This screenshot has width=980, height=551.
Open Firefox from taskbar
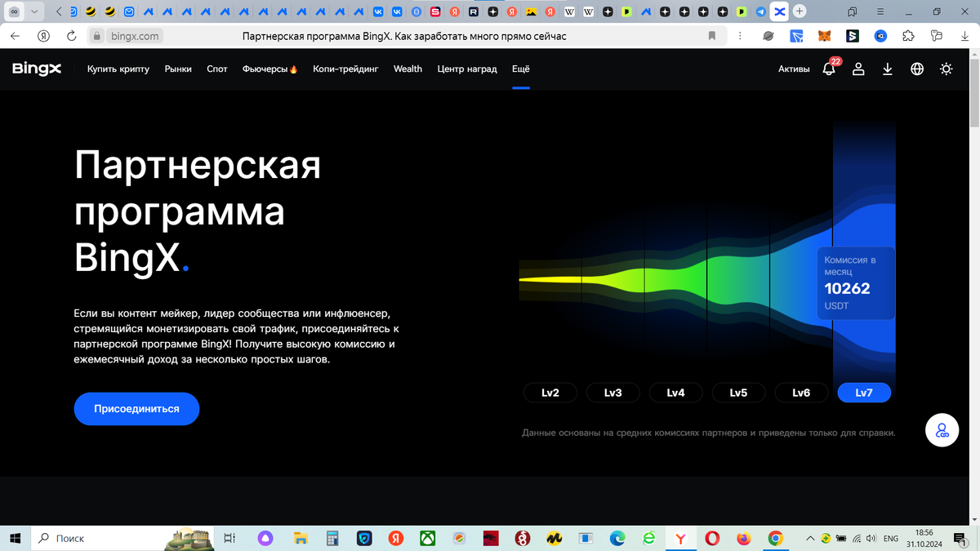coord(743,538)
